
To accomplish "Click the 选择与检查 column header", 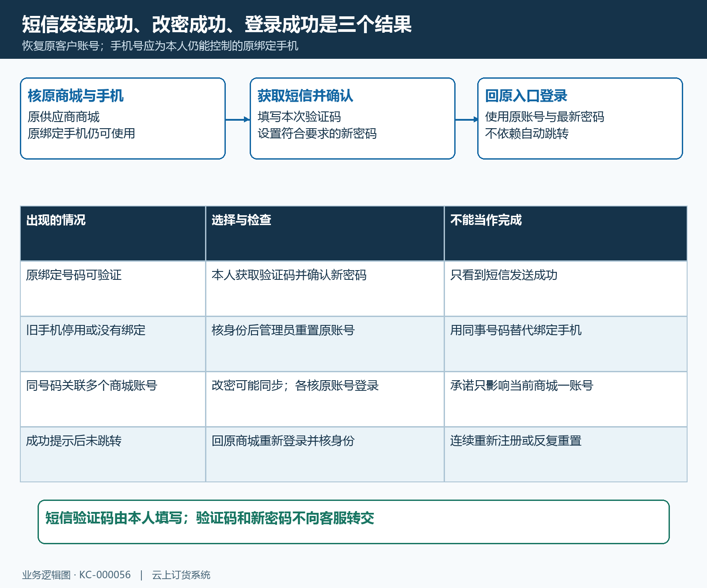I will (325, 233).
